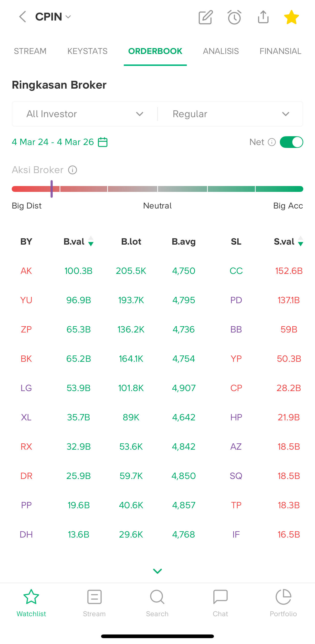The image size is (315, 644).
Task: Open the edit note icon
Action: pos(206,17)
